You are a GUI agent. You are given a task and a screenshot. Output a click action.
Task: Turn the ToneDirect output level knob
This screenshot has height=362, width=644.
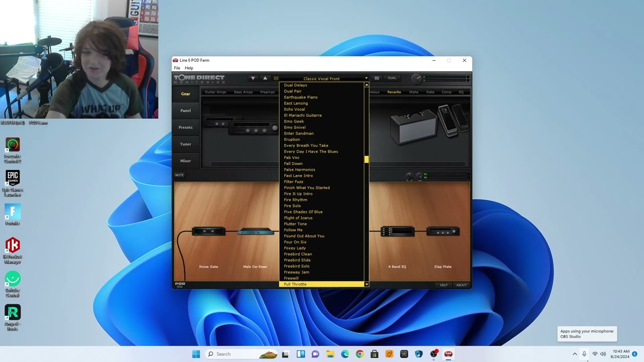[x=416, y=79]
